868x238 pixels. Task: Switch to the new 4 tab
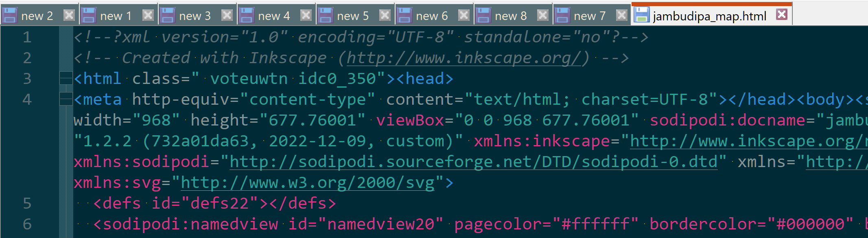click(x=273, y=16)
